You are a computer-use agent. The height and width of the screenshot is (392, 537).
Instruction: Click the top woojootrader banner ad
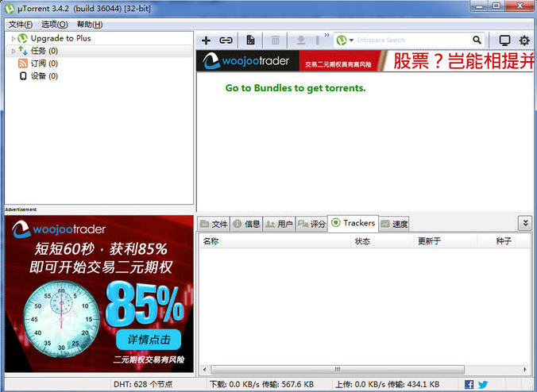(x=365, y=61)
